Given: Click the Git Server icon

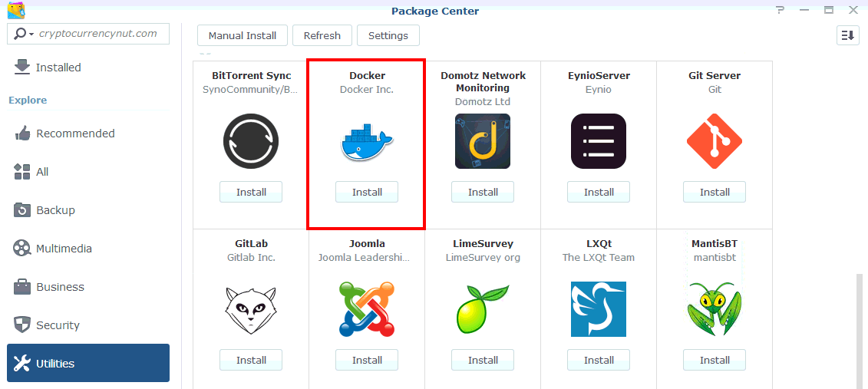Looking at the screenshot, I should click(x=714, y=141).
